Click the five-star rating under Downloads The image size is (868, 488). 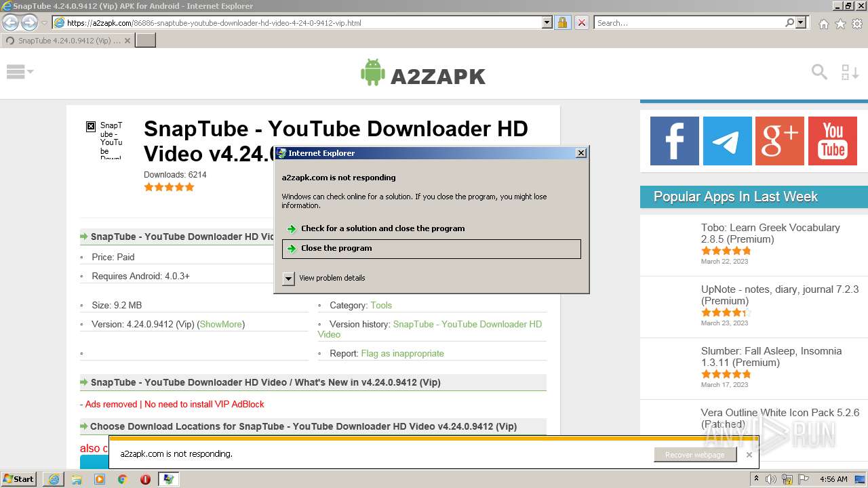(x=169, y=187)
